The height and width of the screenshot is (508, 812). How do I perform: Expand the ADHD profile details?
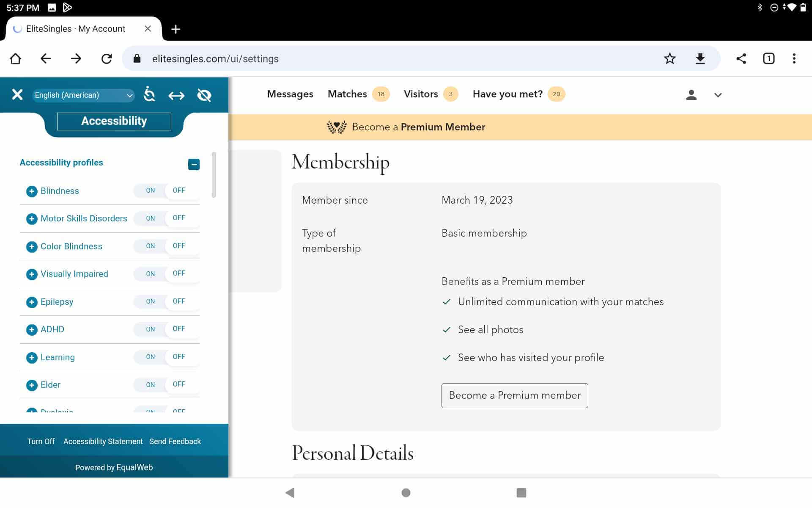[x=32, y=330]
